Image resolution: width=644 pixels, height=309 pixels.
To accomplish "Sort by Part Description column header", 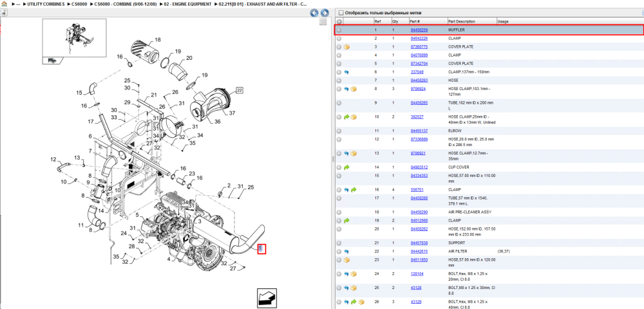I will coord(462,22).
